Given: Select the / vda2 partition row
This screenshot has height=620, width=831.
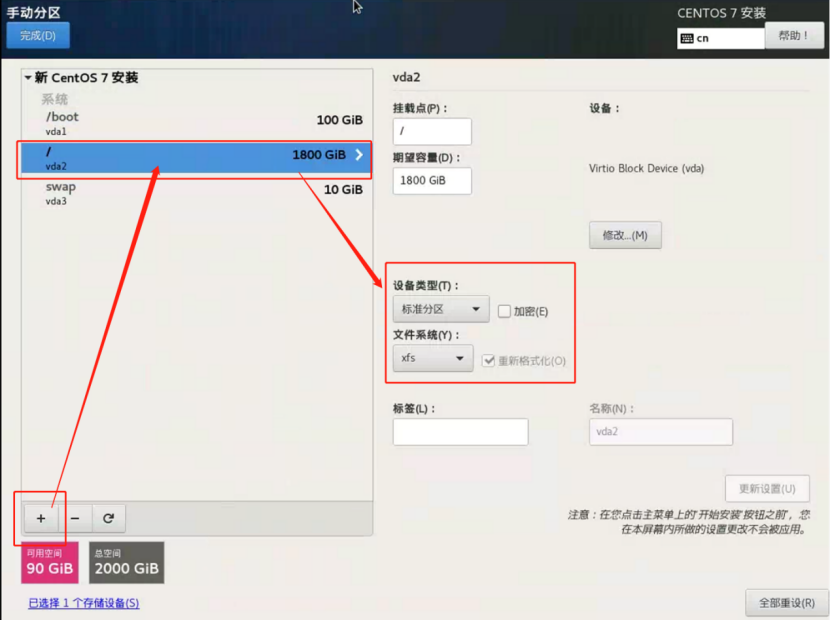Looking at the screenshot, I should [x=196, y=158].
